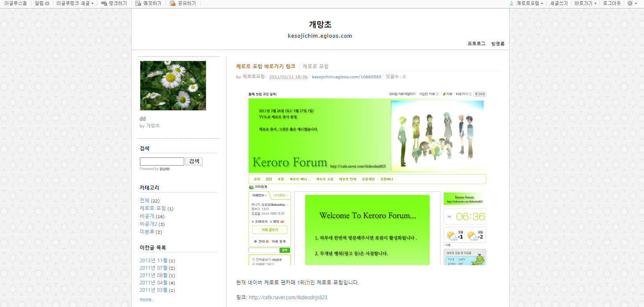
Task: Click the 메모하기 memo icon
Action: click(138, 3)
